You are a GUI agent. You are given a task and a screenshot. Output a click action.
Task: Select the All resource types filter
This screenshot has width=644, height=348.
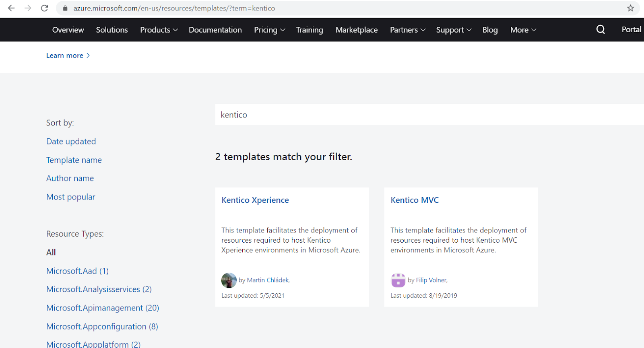click(51, 252)
